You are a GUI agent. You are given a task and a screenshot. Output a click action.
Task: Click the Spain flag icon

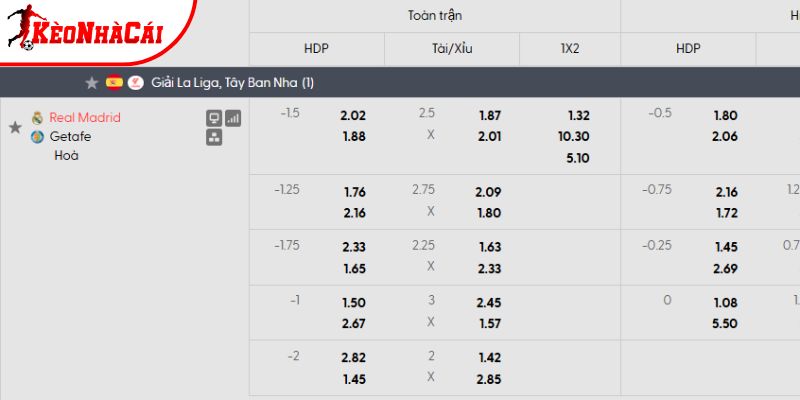(x=114, y=83)
